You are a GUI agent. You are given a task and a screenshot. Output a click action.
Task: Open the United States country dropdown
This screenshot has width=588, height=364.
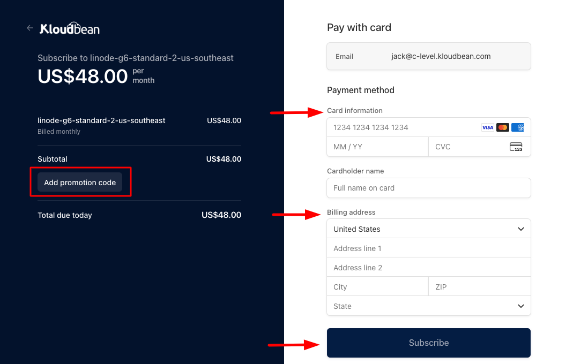tap(423, 229)
